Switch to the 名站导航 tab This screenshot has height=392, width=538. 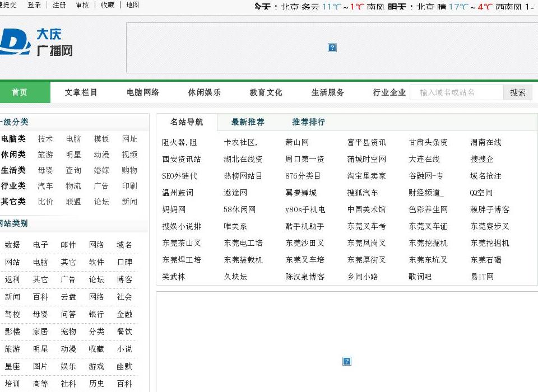187,122
